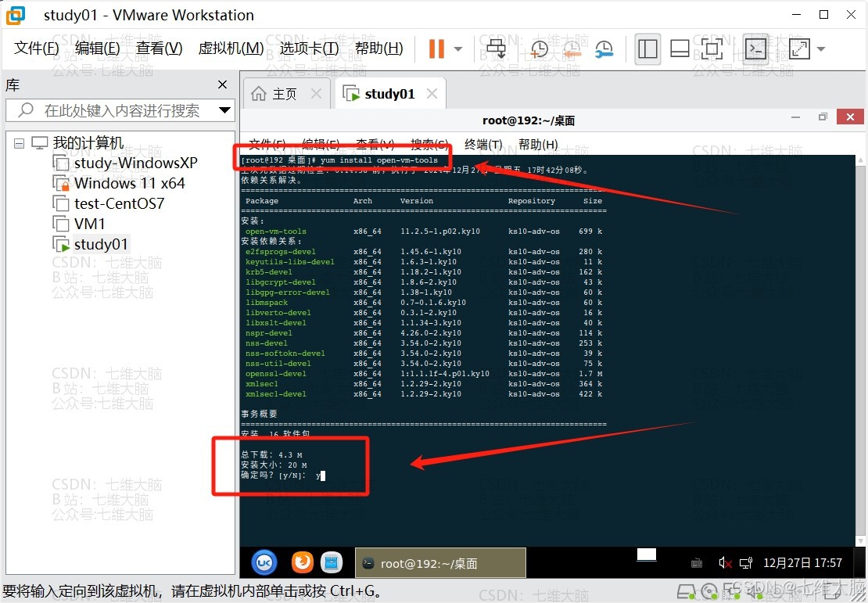This screenshot has height=603, width=868.
Task: Open the 终端(T) menu in the terminal
Action: [483, 145]
